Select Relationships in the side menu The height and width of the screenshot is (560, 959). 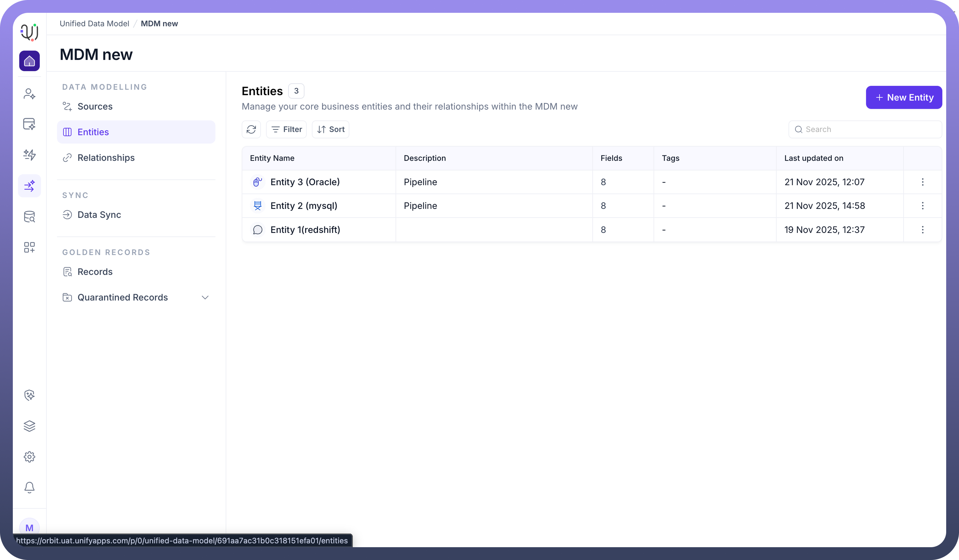(x=106, y=158)
